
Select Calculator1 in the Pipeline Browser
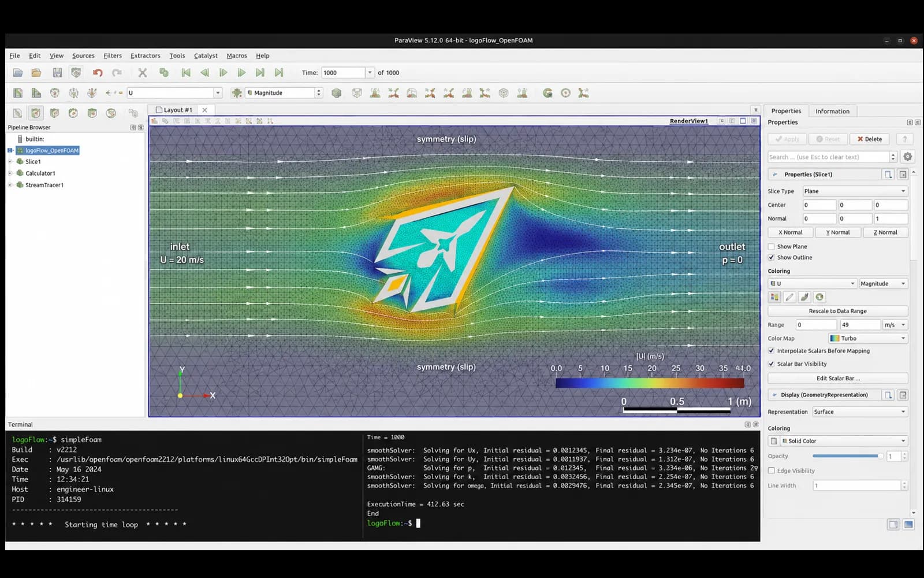click(40, 173)
